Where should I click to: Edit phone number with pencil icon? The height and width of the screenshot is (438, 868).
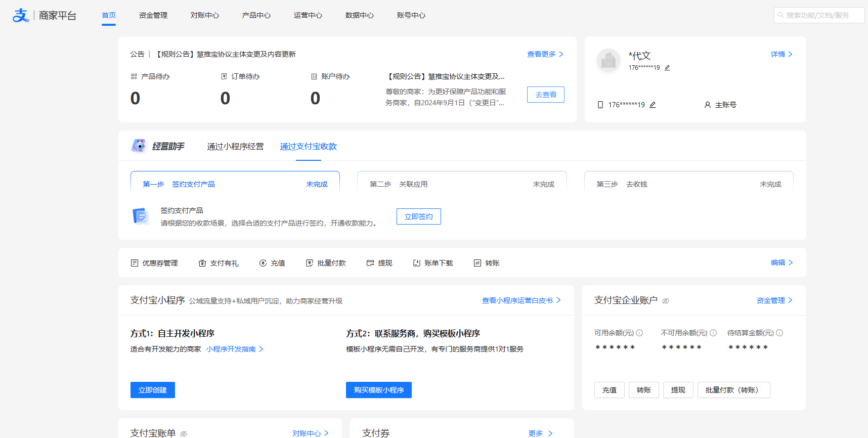653,105
